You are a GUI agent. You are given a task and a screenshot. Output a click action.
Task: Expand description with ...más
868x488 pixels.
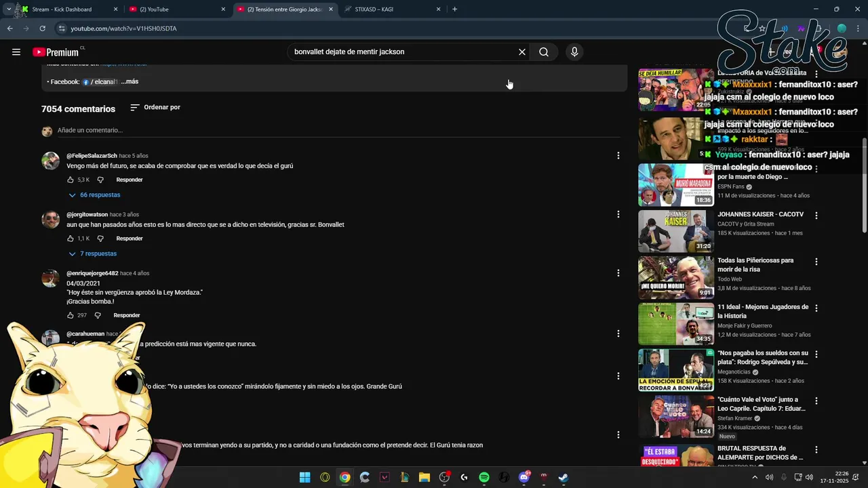click(130, 81)
